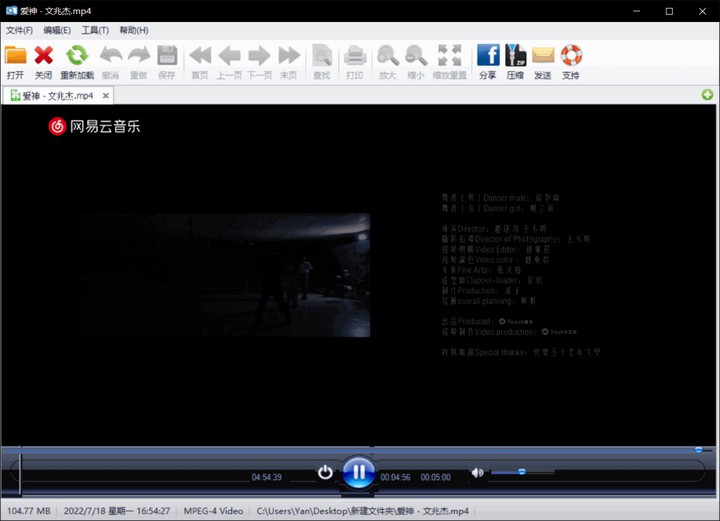Open the Help (帮助) menu
720x521 pixels.
click(x=134, y=30)
